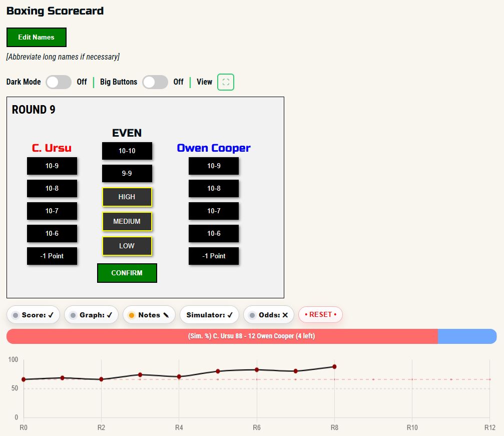Click the fullscreen View icon

pos(225,82)
